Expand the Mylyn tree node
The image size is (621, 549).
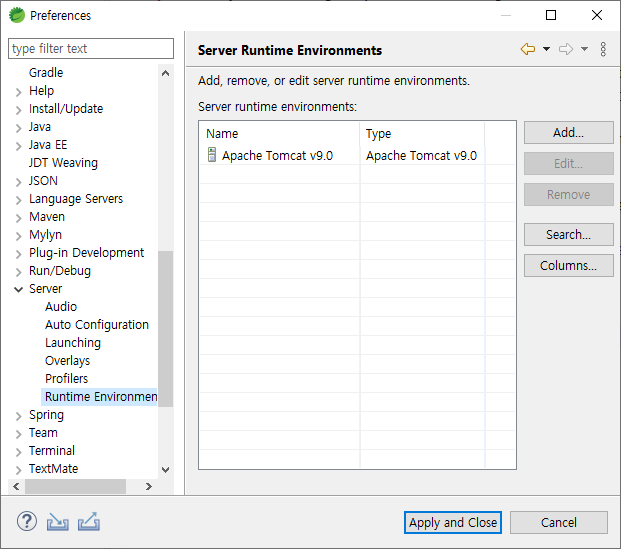18,236
